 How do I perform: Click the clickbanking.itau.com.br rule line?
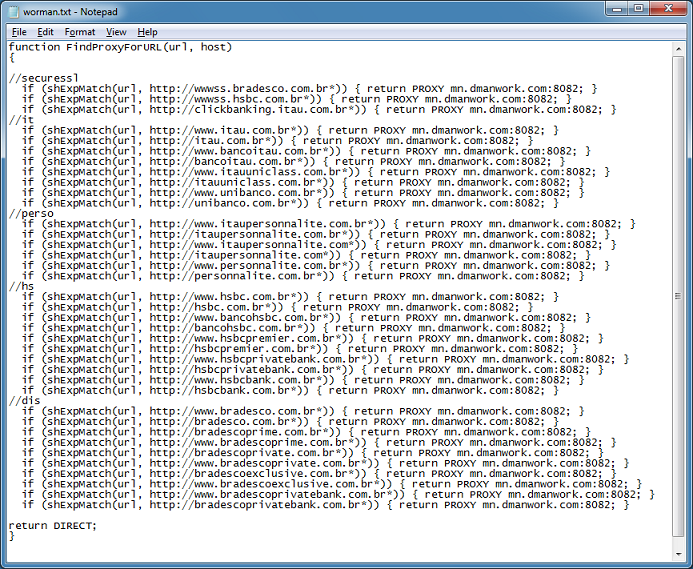click(300, 109)
